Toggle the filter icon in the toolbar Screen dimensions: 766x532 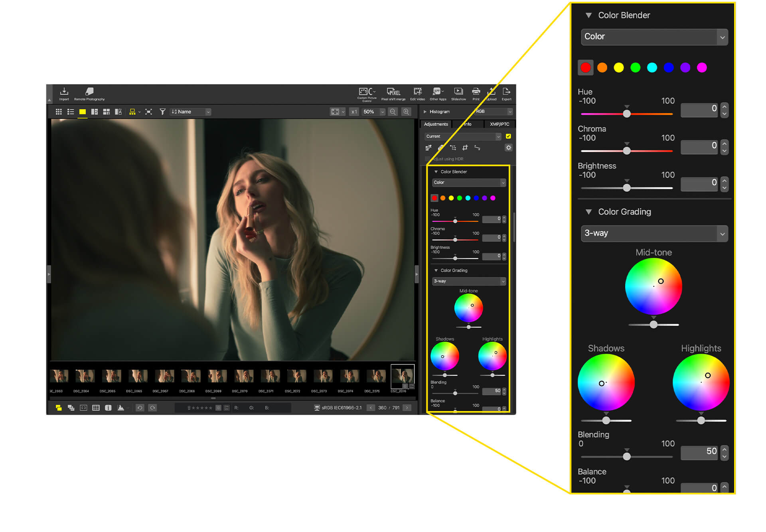(x=162, y=112)
